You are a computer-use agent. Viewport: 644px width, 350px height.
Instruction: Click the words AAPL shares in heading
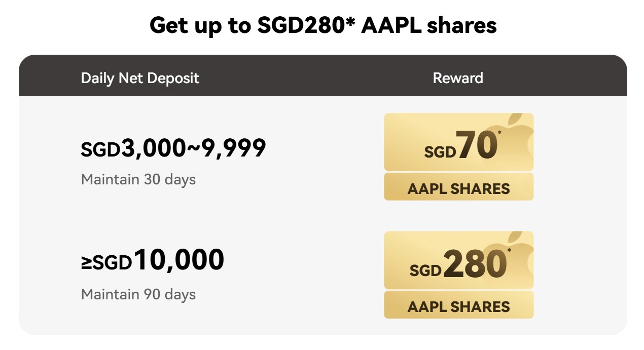coord(429,25)
